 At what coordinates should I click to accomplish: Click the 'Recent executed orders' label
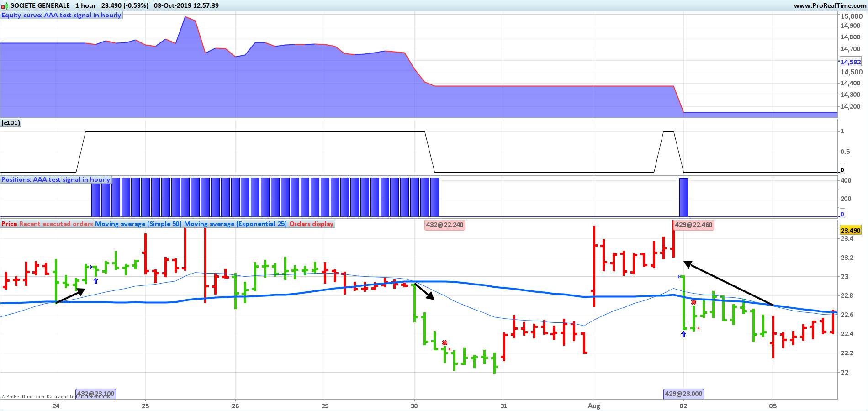pyautogui.click(x=56, y=224)
